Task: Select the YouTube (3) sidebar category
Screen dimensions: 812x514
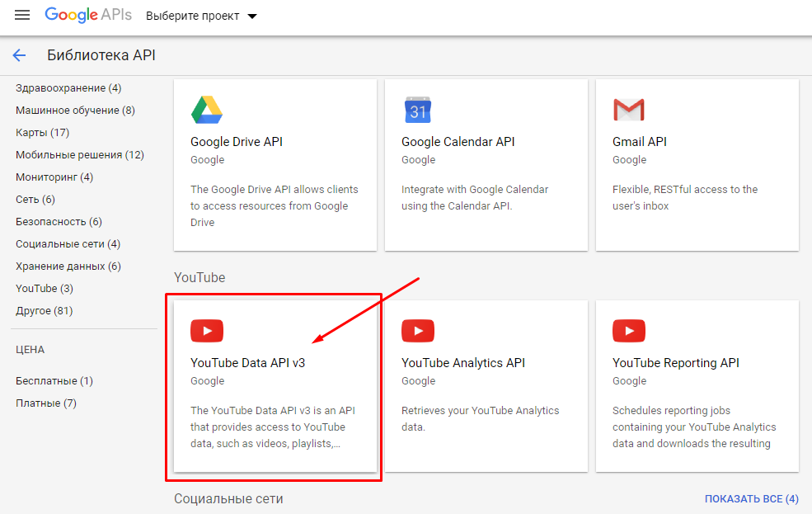Action: click(x=44, y=289)
